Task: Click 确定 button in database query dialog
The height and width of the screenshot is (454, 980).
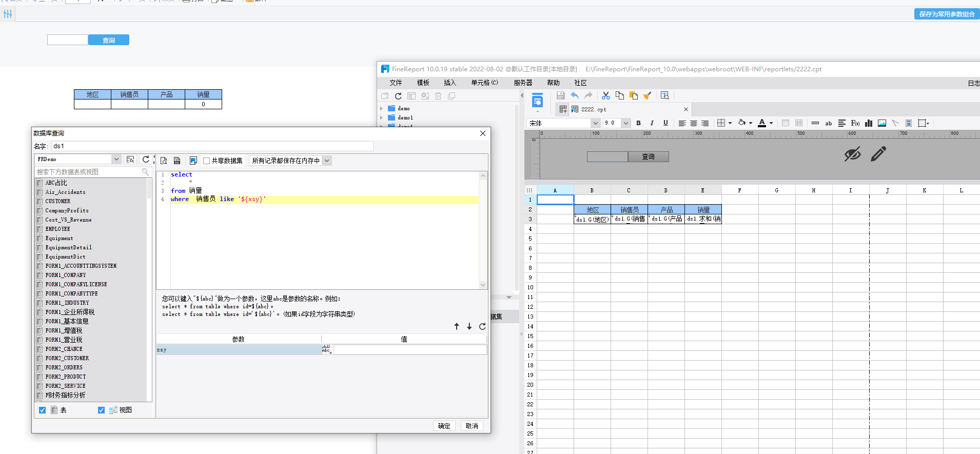Action: coord(444,426)
